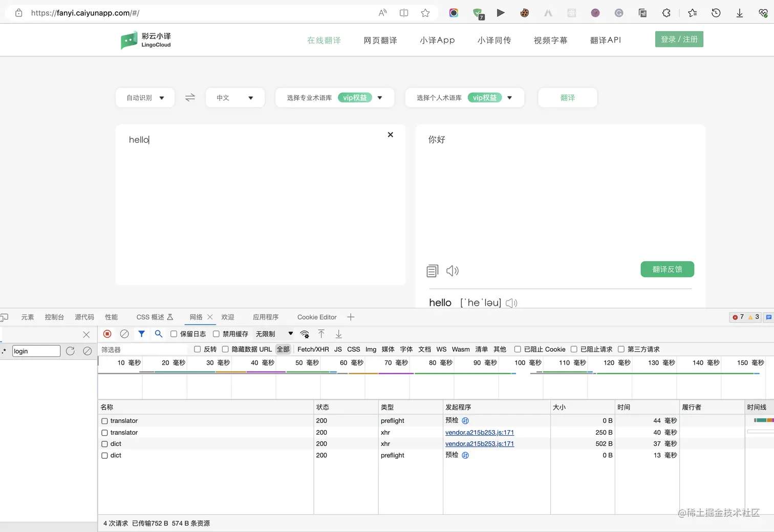Stop recording network log red button
Viewport: 774px width, 532px height.
coord(107,334)
